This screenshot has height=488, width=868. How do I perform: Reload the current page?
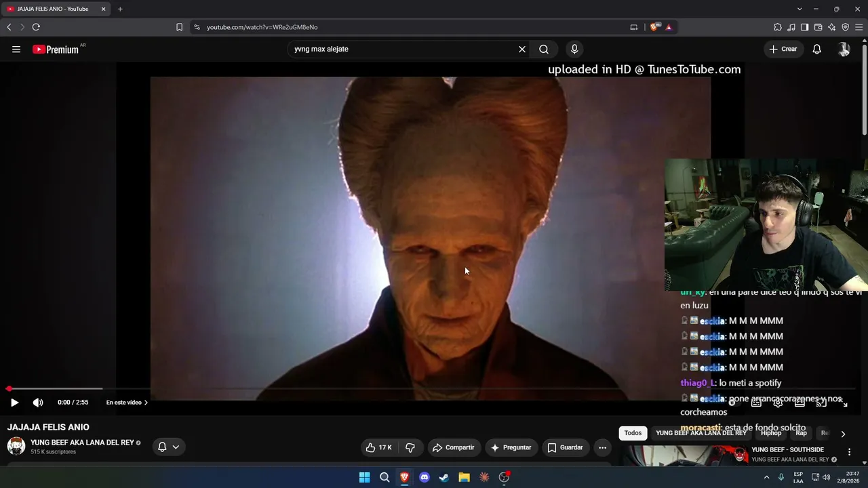(36, 27)
